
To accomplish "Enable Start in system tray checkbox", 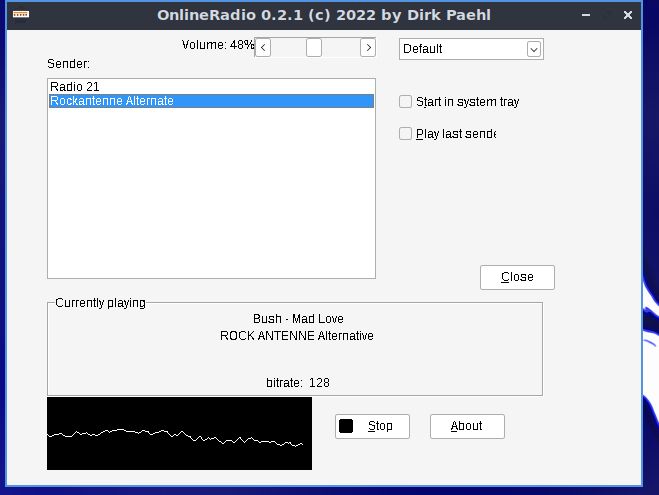I will coord(405,101).
